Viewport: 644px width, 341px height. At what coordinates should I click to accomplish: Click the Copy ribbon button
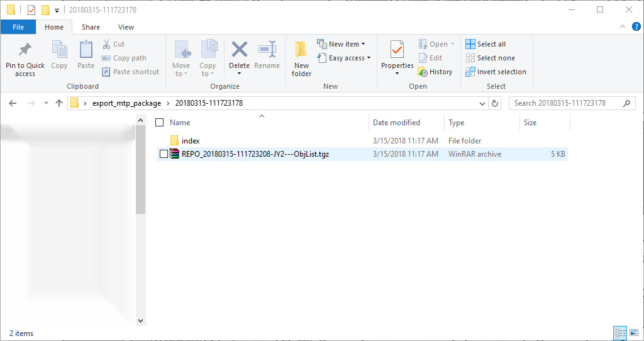tap(59, 55)
